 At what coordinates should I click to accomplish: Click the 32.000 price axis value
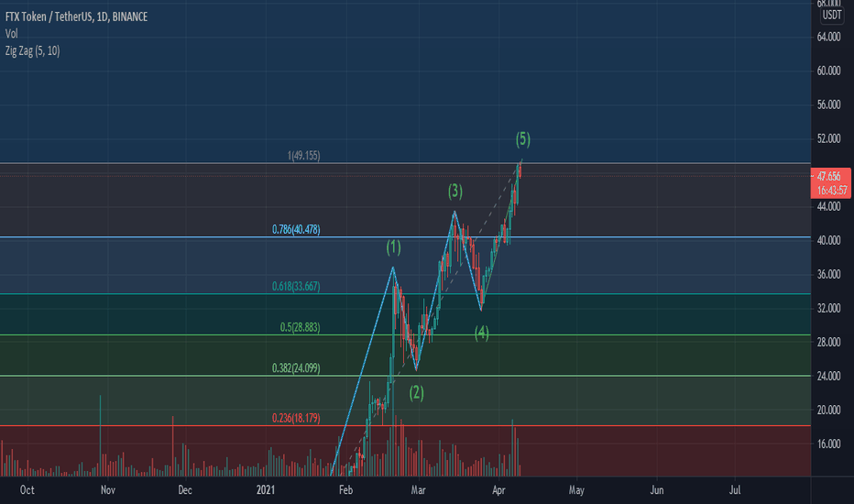coord(828,309)
